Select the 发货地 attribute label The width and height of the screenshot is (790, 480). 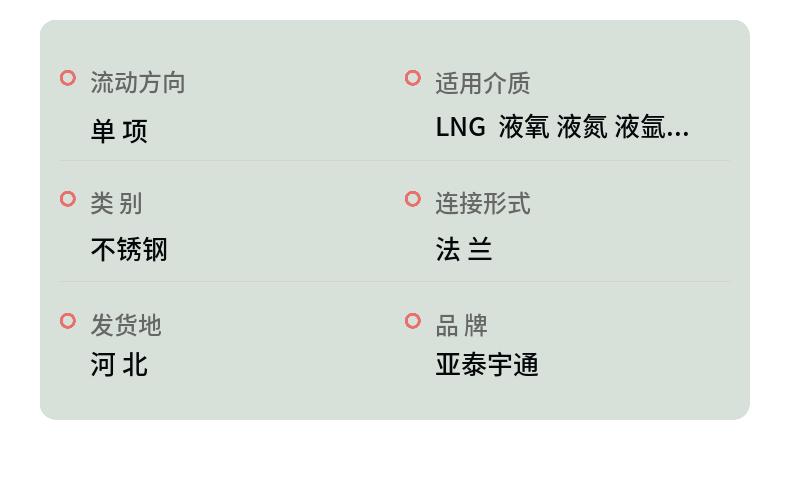click(x=126, y=325)
